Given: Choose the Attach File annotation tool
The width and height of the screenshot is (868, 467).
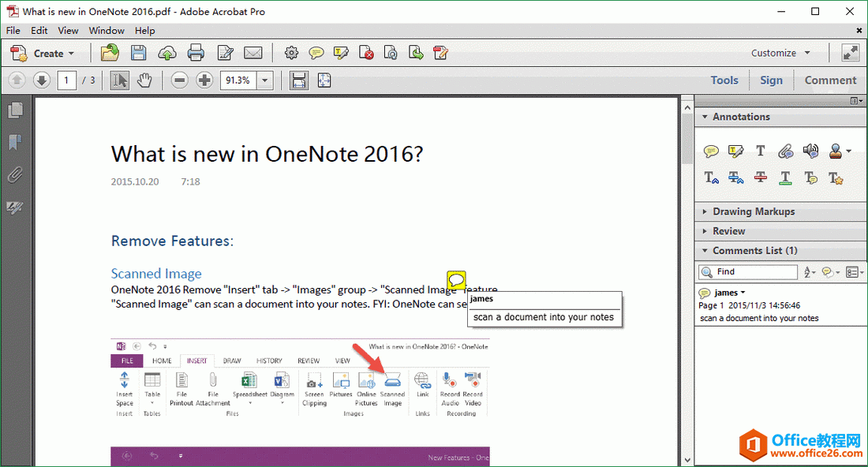Looking at the screenshot, I should (x=785, y=151).
